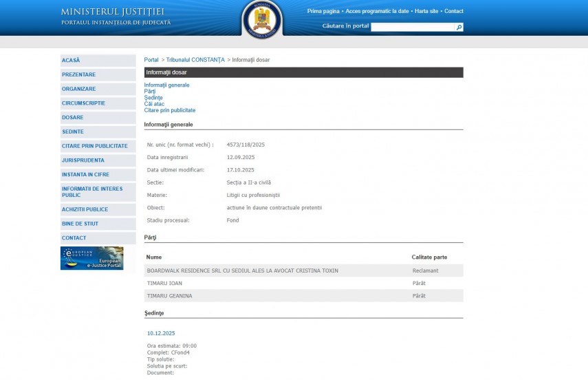The height and width of the screenshot is (380, 588).
Task: Click the search magnifier icon
Action: [x=459, y=28]
